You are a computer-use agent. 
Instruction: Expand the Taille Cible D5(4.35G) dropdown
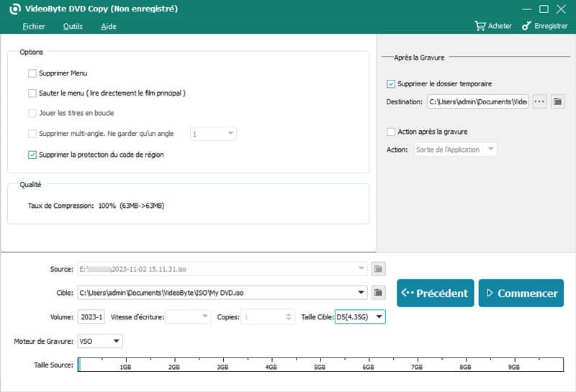(x=379, y=317)
